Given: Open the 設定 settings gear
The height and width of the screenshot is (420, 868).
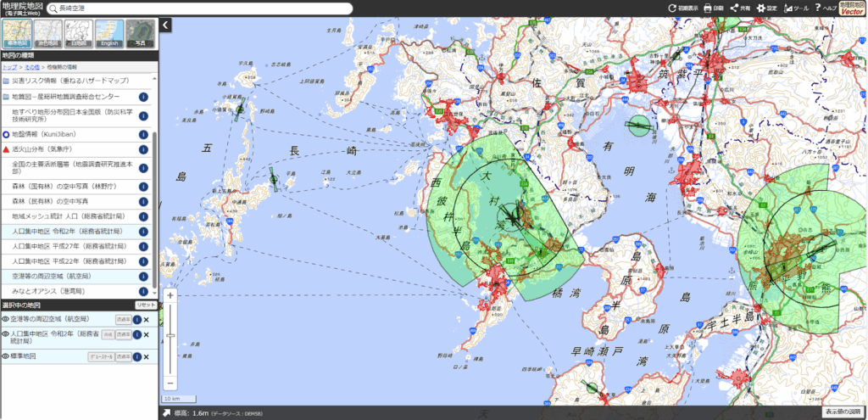Looking at the screenshot, I should coord(767,8).
